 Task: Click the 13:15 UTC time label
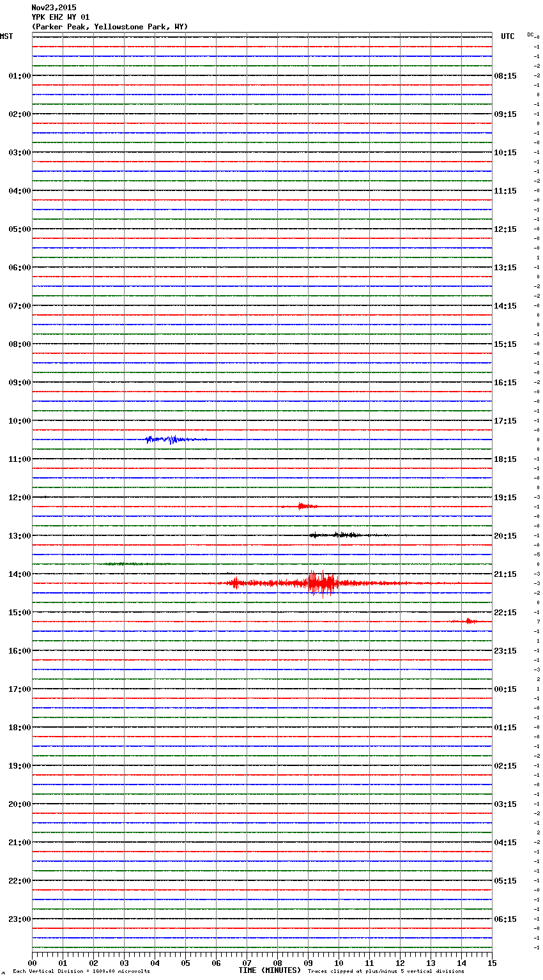tap(505, 268)
